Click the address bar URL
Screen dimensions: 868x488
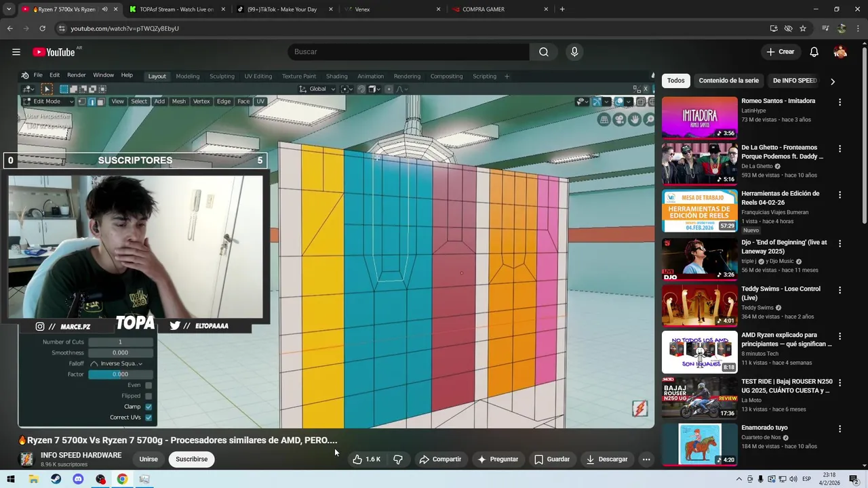[x=125, y=28]
